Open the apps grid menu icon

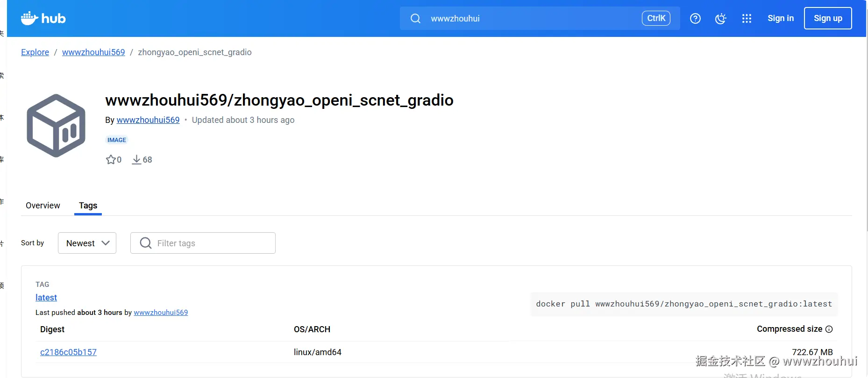(747, 18)
